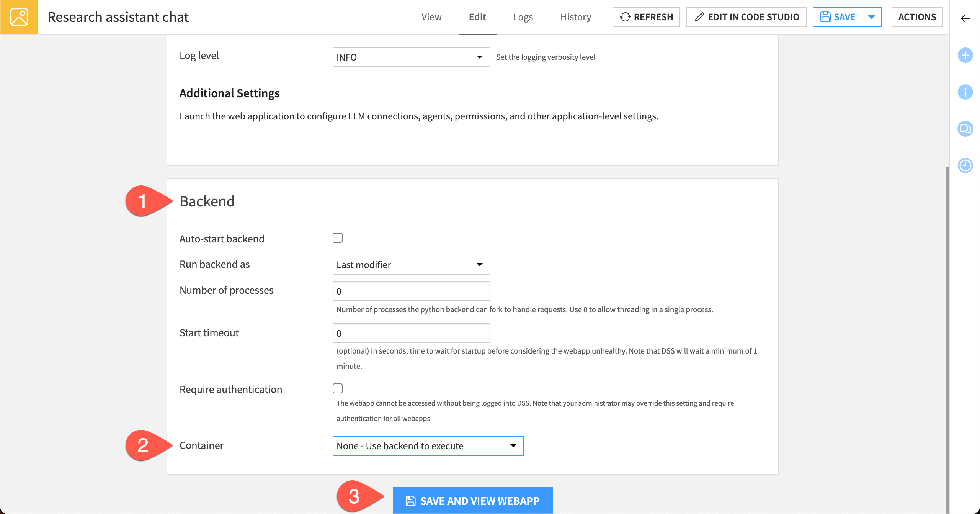Click the REFRESH button

[x=646, y=17]
